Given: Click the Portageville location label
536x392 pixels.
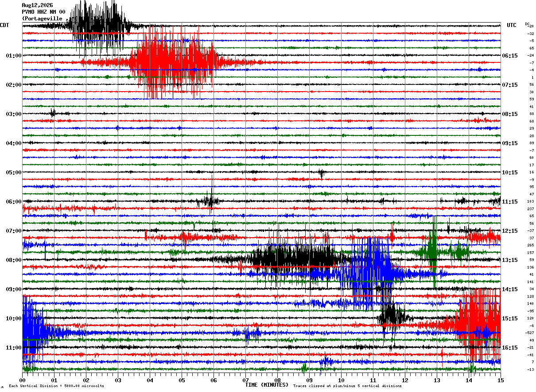Looking at the screenshot, I should point(45,19).
